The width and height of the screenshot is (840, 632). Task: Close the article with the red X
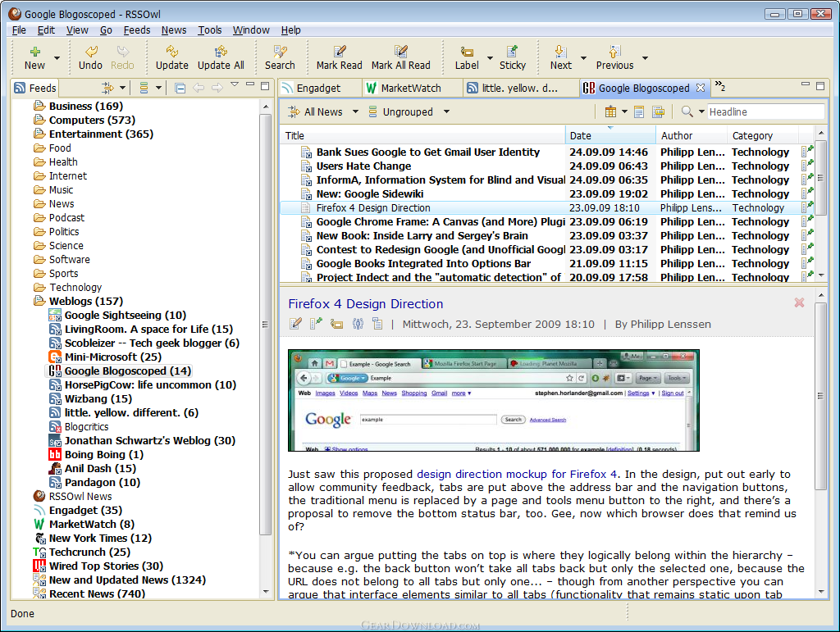(799, 302)
